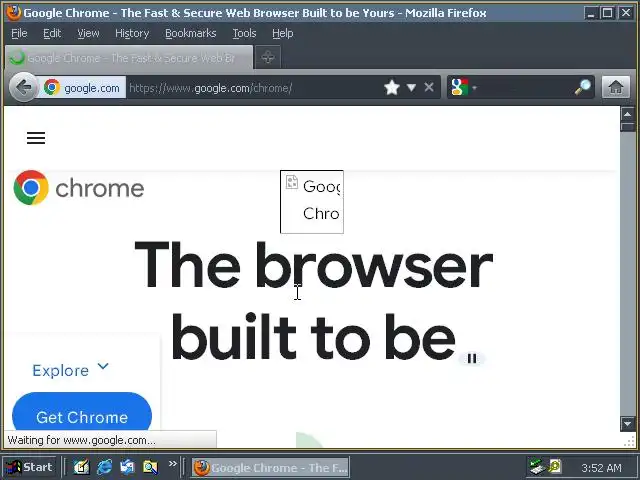The height and width of the screenshot is (480, 640).
Task: Open the hamburger menu on the page
Action: (36, 138)
